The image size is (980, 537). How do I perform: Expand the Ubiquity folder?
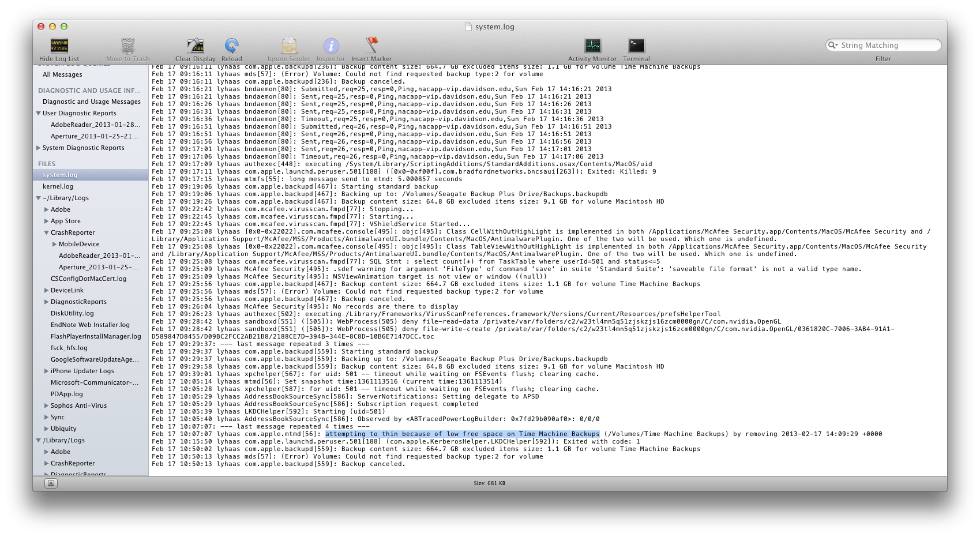point(47,429)
